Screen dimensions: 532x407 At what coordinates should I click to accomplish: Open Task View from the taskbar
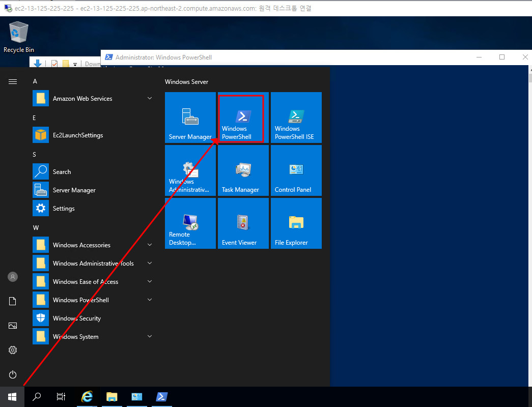[61, 397]
